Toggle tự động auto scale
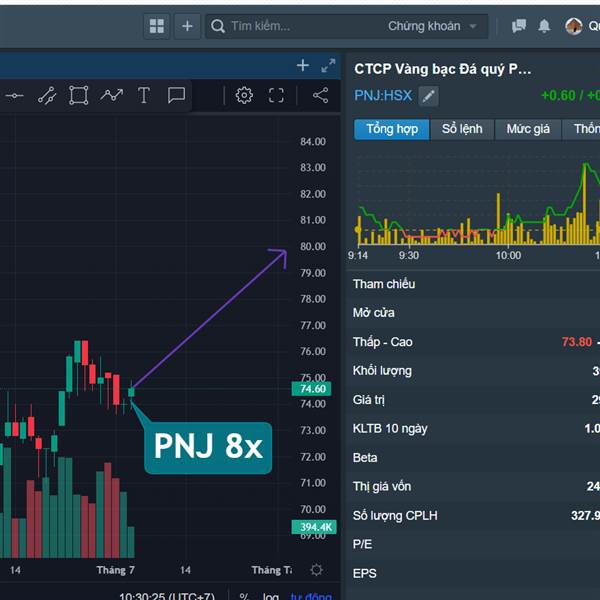Image resolution: width=600 pixels, height=600 pixels. pyautogui.click(x=311, y=596)
